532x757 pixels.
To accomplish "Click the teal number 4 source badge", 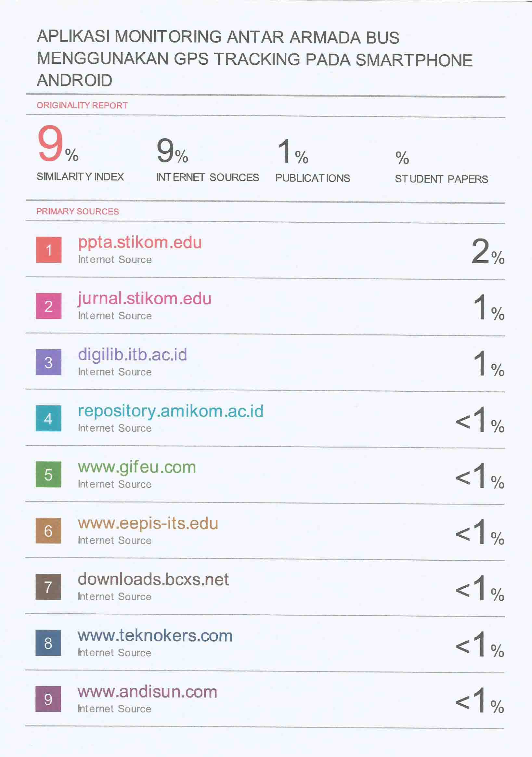I will (48, 418).
